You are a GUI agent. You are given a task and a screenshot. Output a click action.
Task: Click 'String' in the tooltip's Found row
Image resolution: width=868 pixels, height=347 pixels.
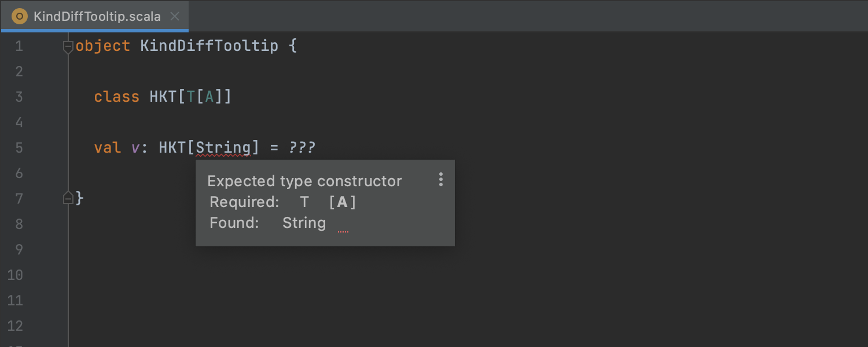pos(304,223)
